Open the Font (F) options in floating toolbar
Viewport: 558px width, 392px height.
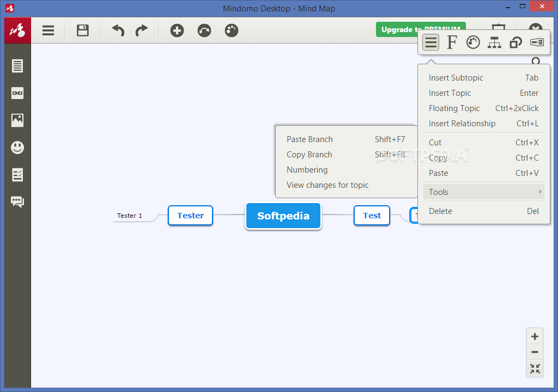[452, 42]
